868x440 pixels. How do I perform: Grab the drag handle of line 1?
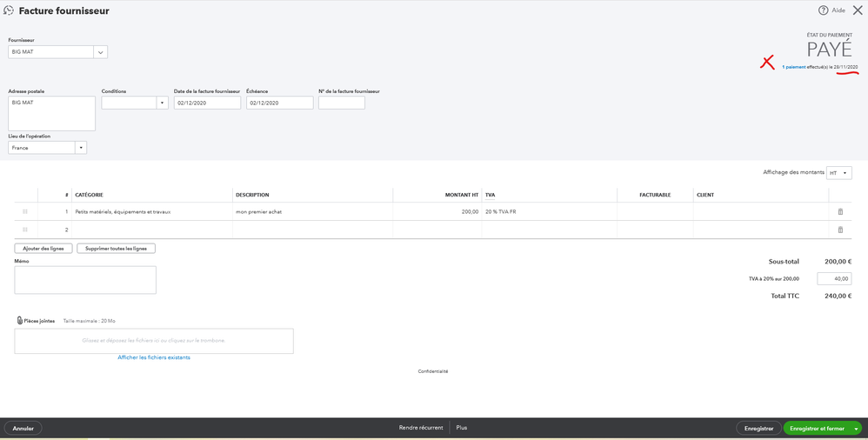pos(25,211)
